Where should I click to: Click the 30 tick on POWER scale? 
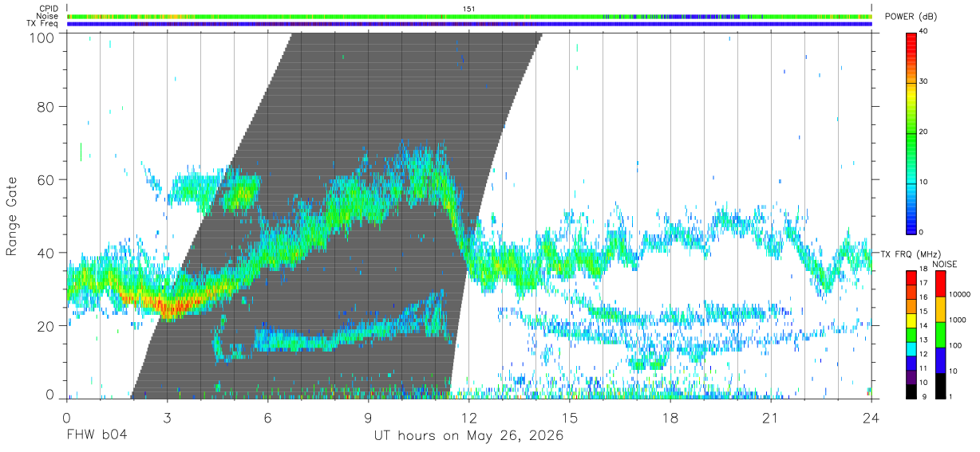tap(922, 82)
